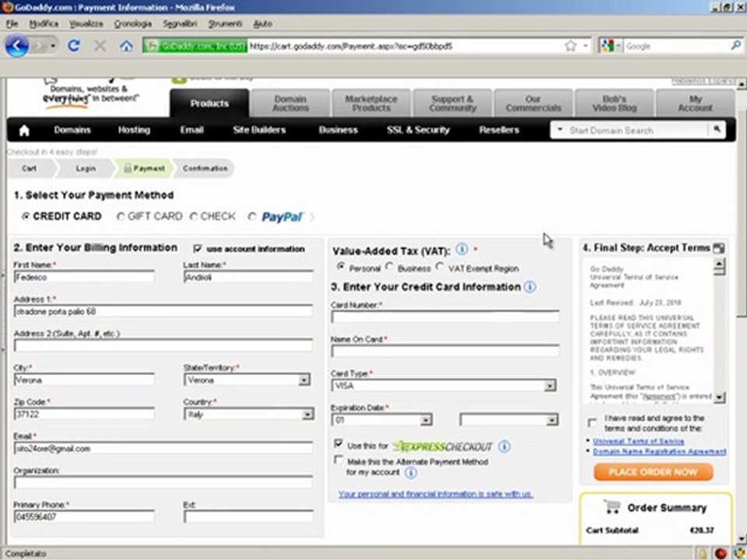This screenshot has height=560, width=747.
Task: Go to SSL & Security in navbar
Action: coord(419,130)
